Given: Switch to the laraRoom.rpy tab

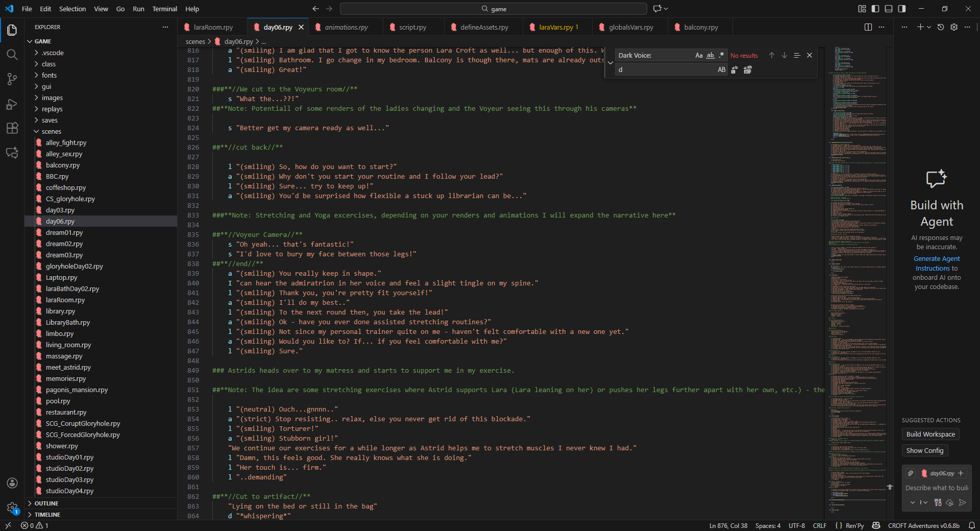Looking at the screenshot, I should [x=213, y=27].
